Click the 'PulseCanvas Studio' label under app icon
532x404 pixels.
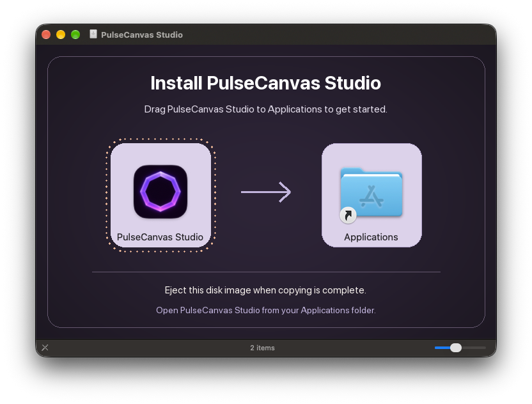pos(160,237)
